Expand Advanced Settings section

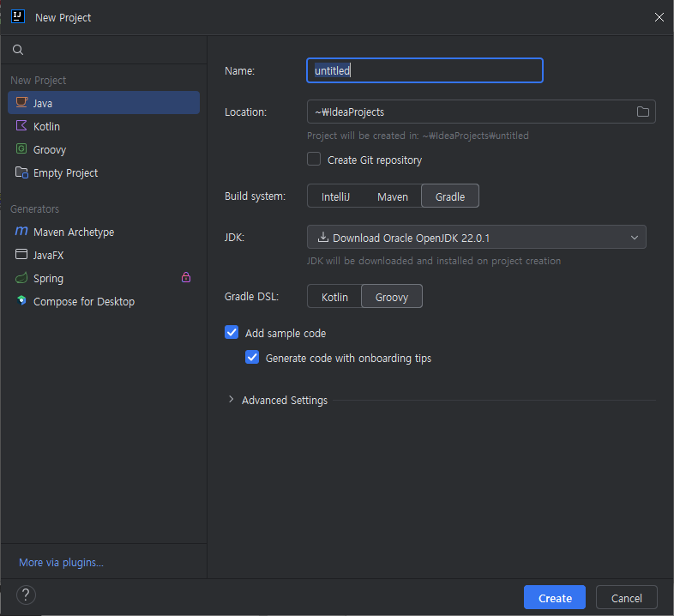coord(232,400)
